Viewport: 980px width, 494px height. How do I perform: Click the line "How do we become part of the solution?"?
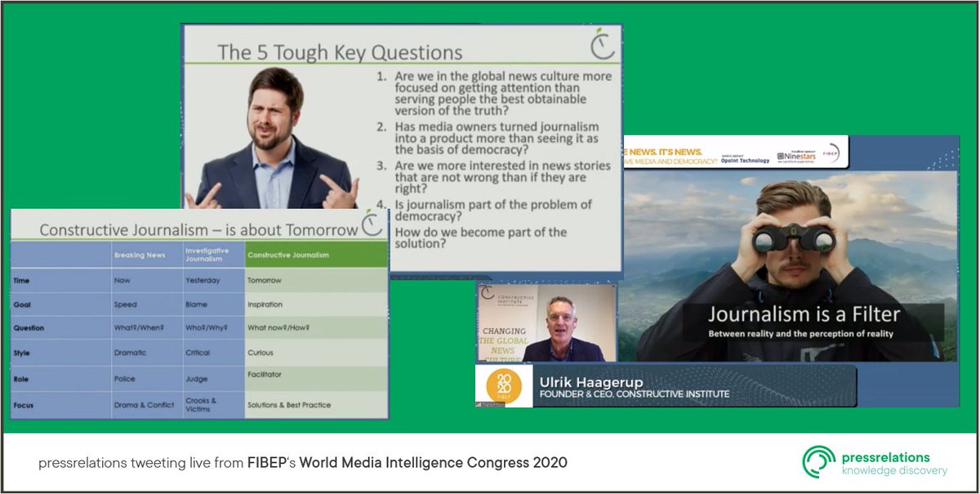481,238
